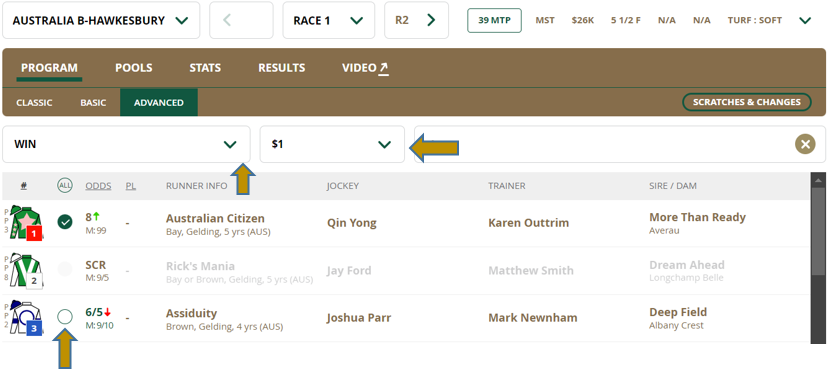Open the WIN bet type dropdown

pos(126,144)
